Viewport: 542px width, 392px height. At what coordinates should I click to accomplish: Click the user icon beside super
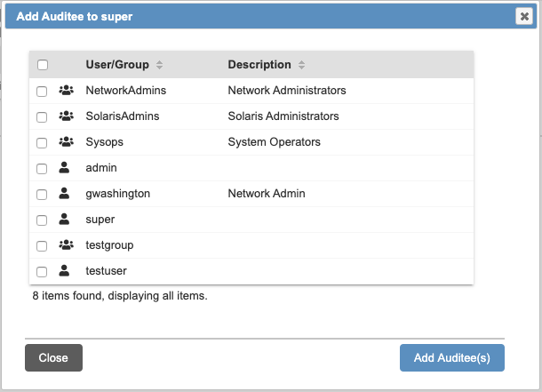[x=64, y=219]
